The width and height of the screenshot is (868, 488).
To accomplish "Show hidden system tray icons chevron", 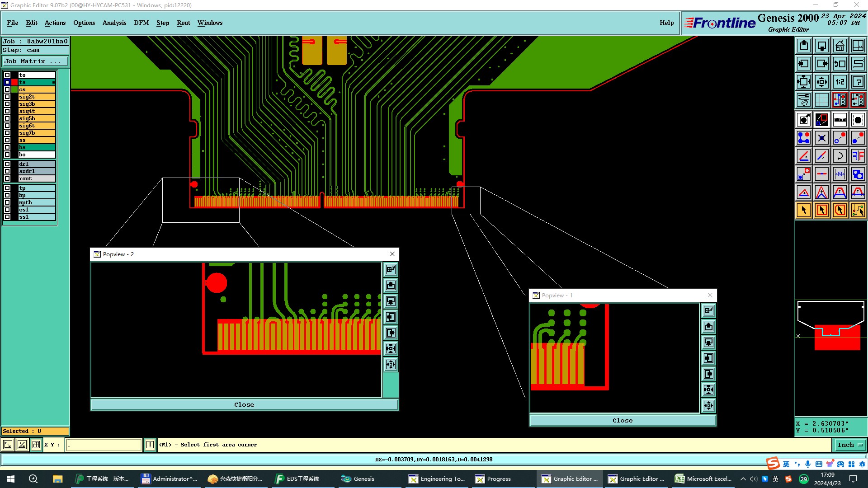I will 743,479.
